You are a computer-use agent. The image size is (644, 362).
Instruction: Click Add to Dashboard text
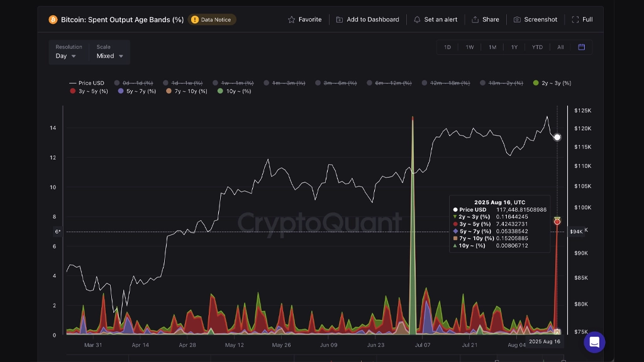pos(373,19)
